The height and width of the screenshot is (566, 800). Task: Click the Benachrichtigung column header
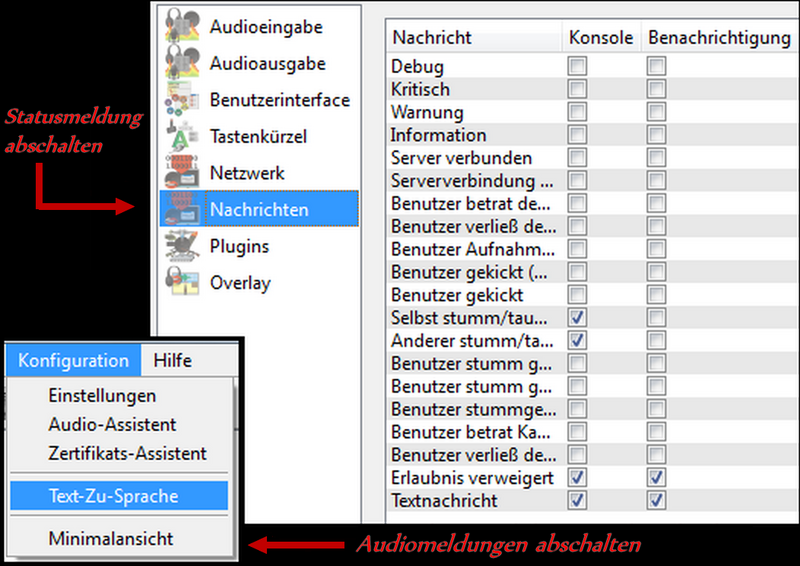(719, 37)
